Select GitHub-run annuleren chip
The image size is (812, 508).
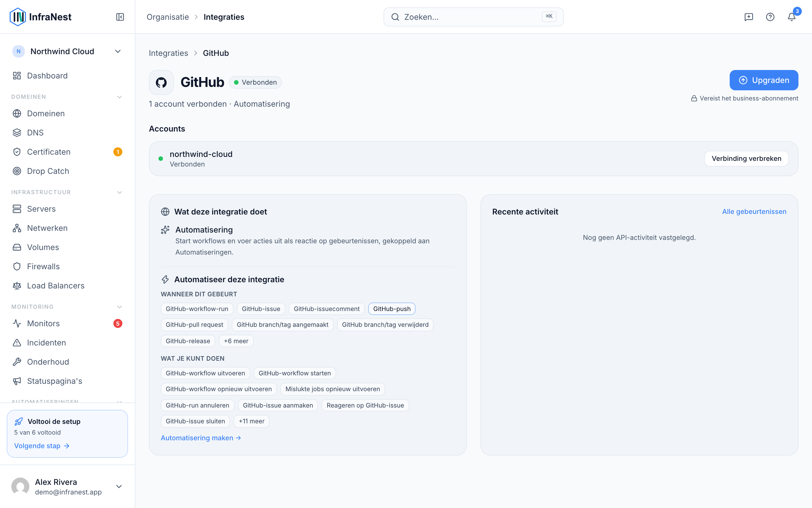click(x=197, y=406)
